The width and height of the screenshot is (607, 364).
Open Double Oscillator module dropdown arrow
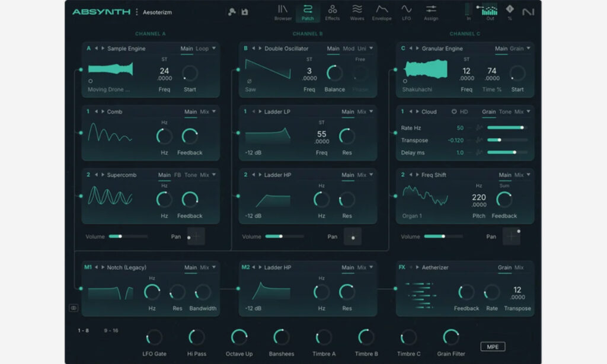(x=371, y=49)
